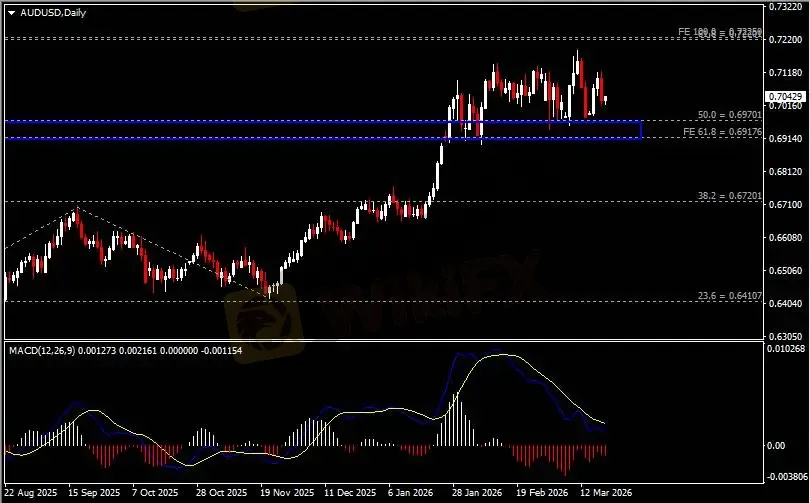Click the label FE 61.8 = 0.69176
This screenshot has height=503, width=810.
(722, 132)
